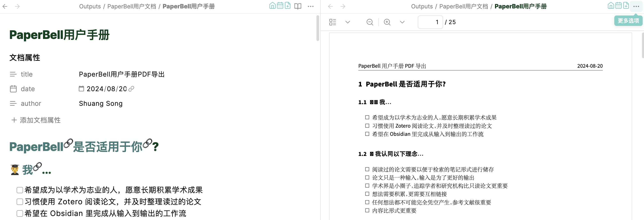The height and width of the screenshot is (220, 644).
Task: Click the author value Shuang Song
Action: [x=101, y=103]
